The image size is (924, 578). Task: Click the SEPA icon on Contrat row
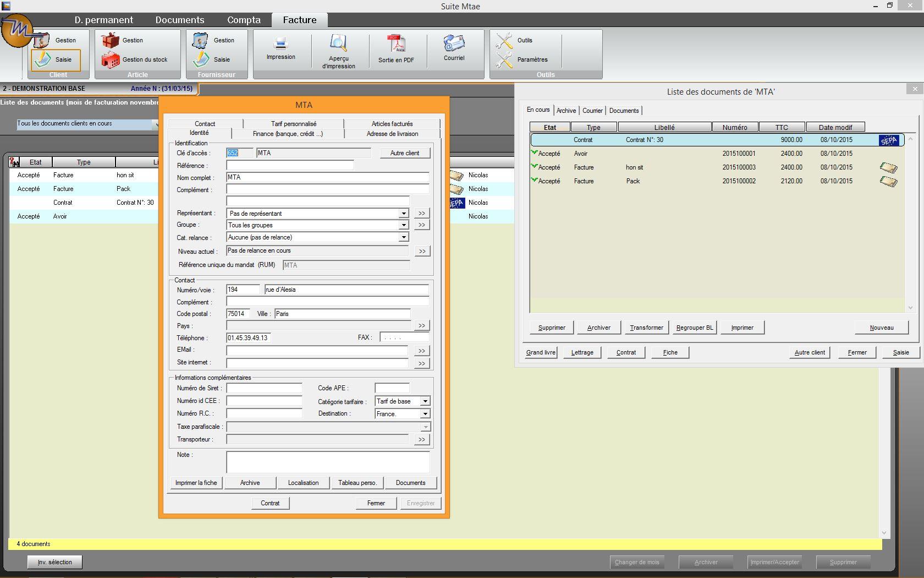pyautogui.click(x=889, y=140)
